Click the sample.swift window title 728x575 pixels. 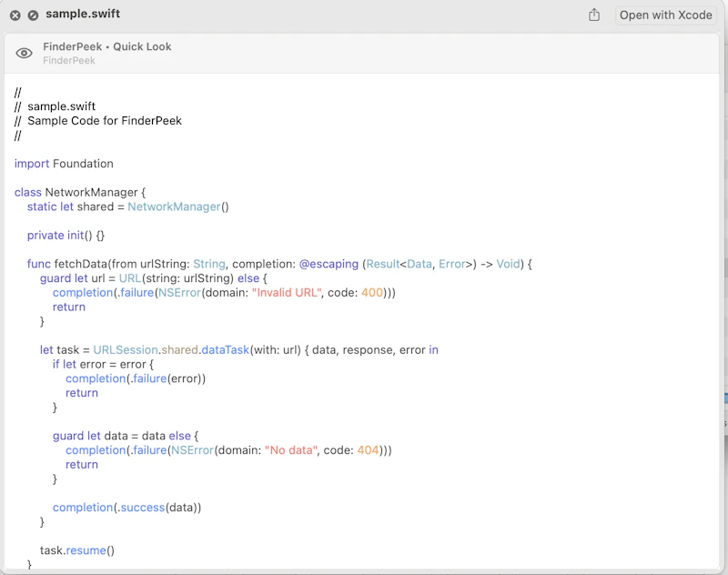(x=83, y=14)
